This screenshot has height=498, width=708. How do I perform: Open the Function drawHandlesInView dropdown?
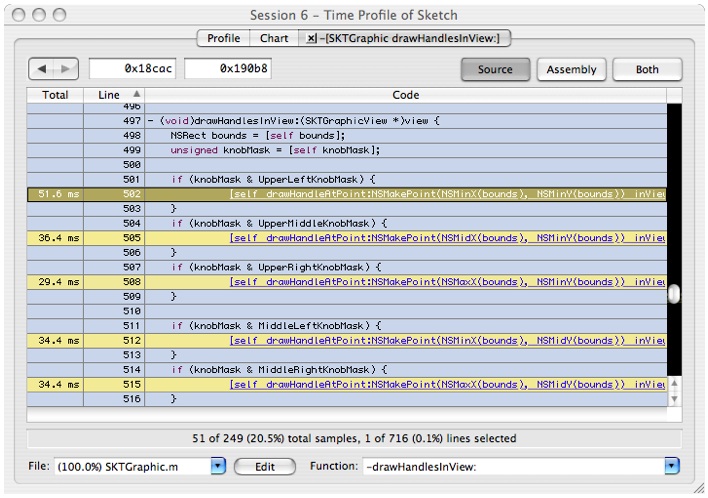671,466
